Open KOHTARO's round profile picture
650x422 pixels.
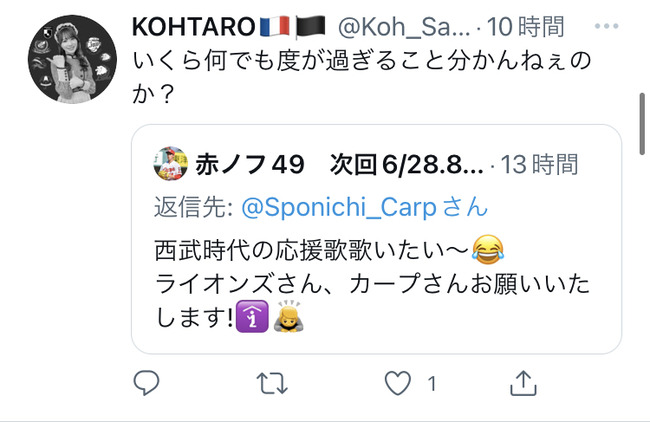(72, 59)
